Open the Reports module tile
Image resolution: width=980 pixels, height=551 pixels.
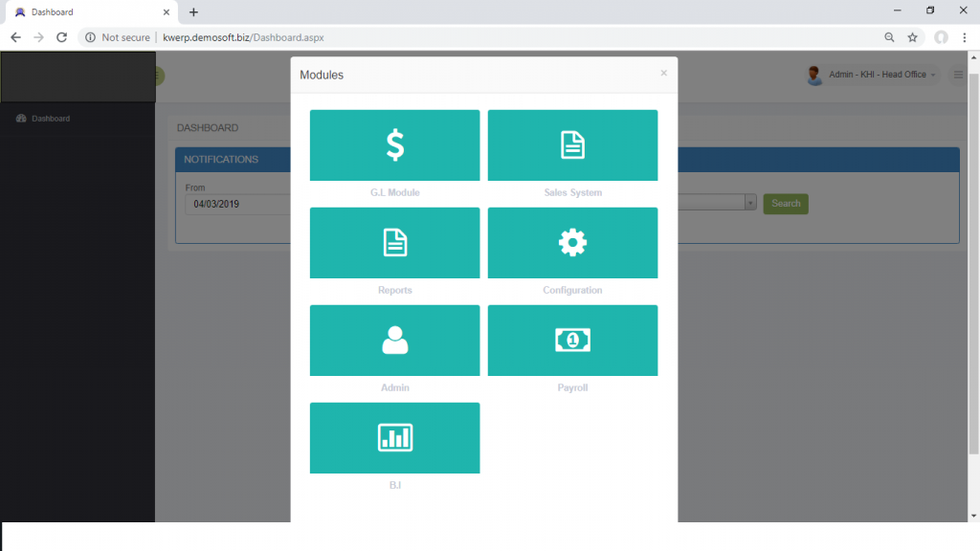(394, 243)
